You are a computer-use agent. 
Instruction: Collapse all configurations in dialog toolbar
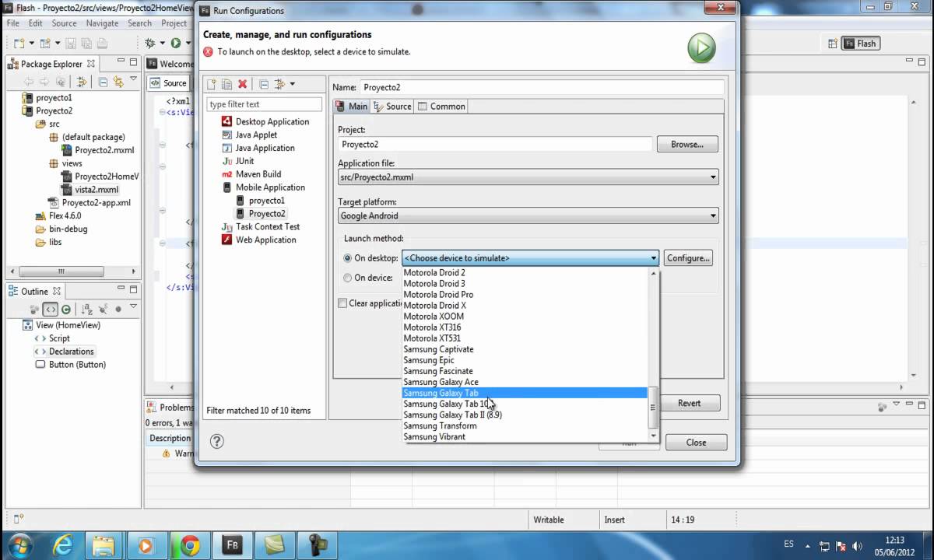coord(264,84)
